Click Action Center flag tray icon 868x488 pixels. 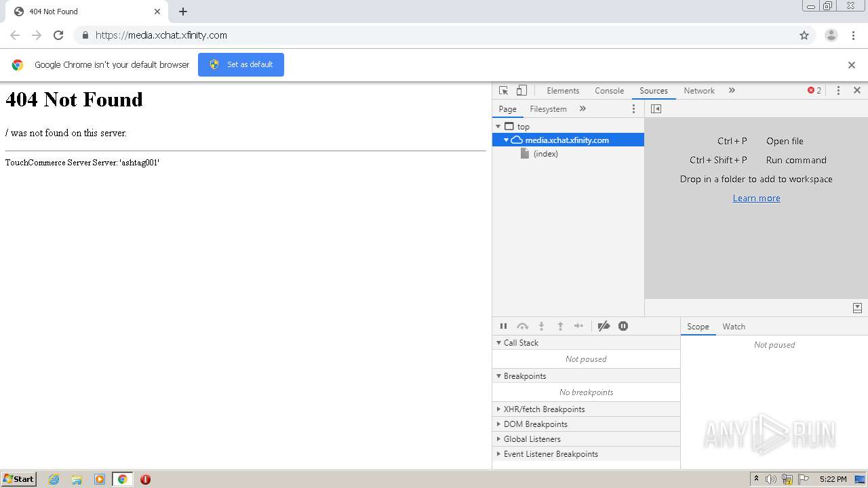coord(803,479)
